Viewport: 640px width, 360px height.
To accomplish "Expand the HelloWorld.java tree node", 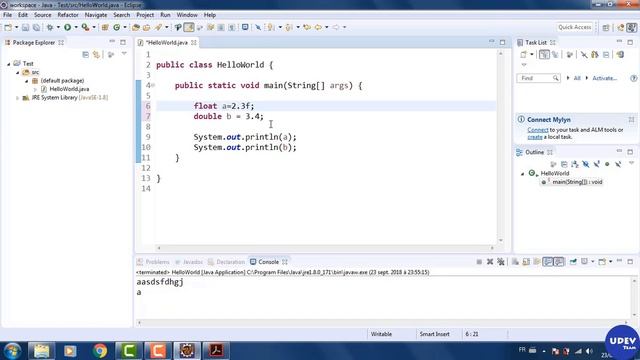I will pyautogui.click(x=35, y=89).
